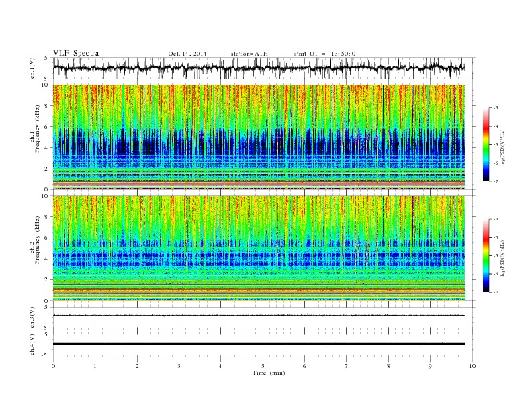Click time axis tick label "2"
This screenshot has width=532, height=411.
pyautogui.click(x=137, y=366)
